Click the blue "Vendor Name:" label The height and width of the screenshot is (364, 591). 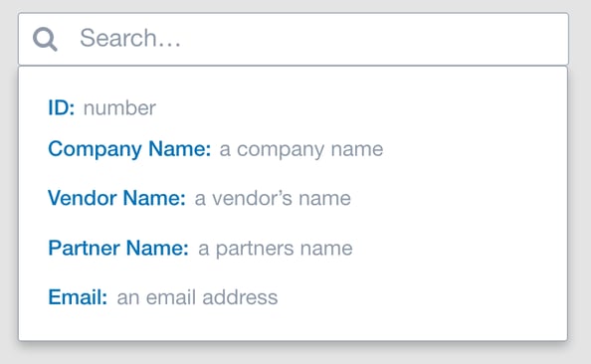(x=116, y=198)
